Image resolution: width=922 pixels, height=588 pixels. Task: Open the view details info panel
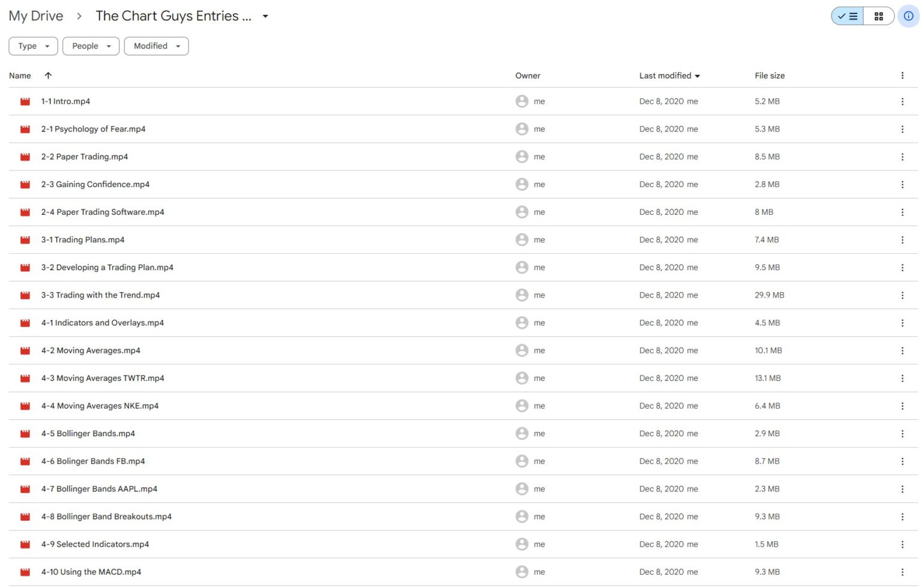pyautogui.click(x=908, y=16)
